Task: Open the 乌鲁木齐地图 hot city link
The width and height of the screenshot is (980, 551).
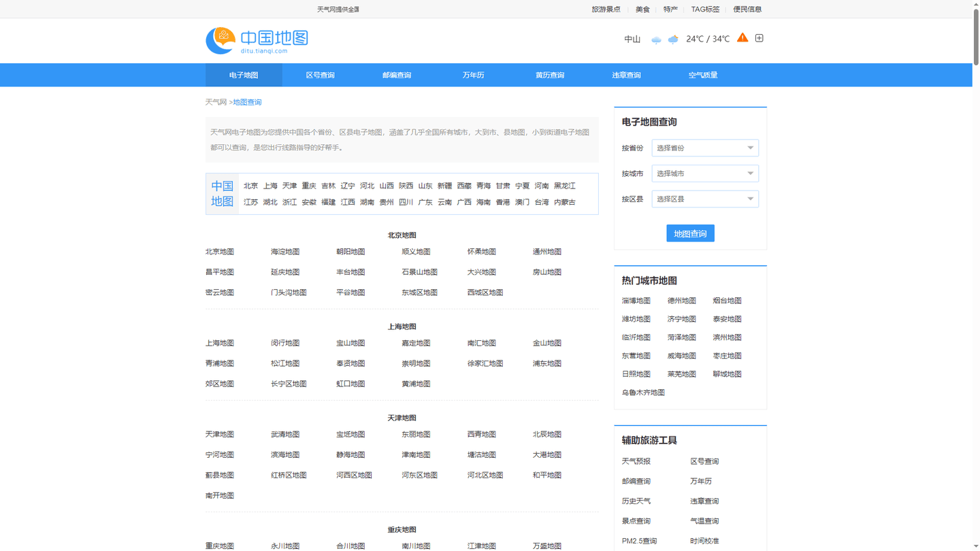Action: point(643,393)
